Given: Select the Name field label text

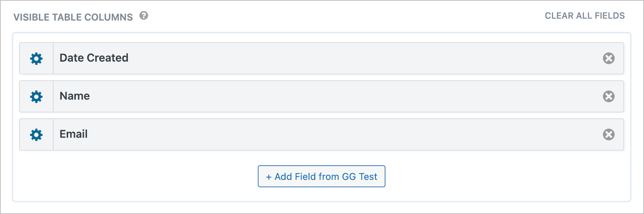Looking at the screenshot, I should pyautogui.click(x=74, y=96).
